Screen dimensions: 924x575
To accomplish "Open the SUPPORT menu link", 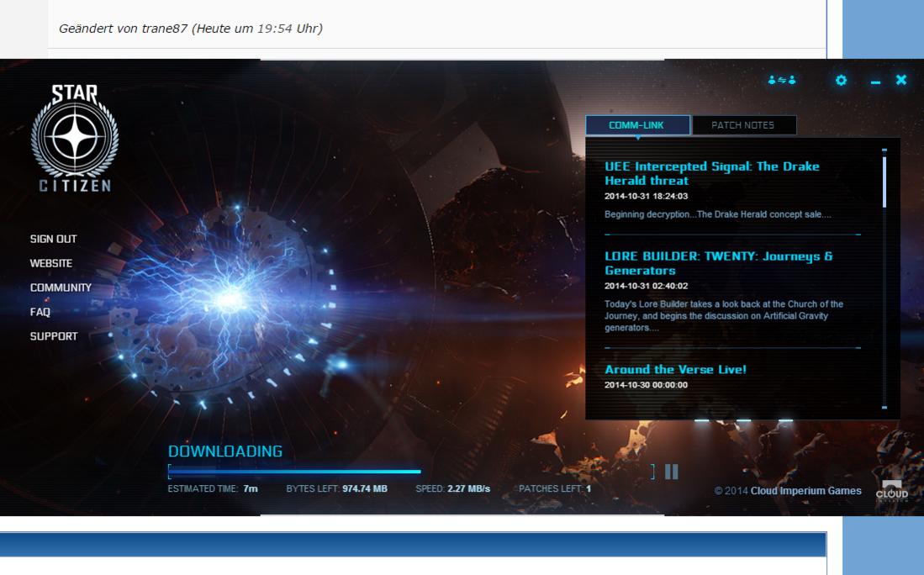I will (x=54, y=335).
